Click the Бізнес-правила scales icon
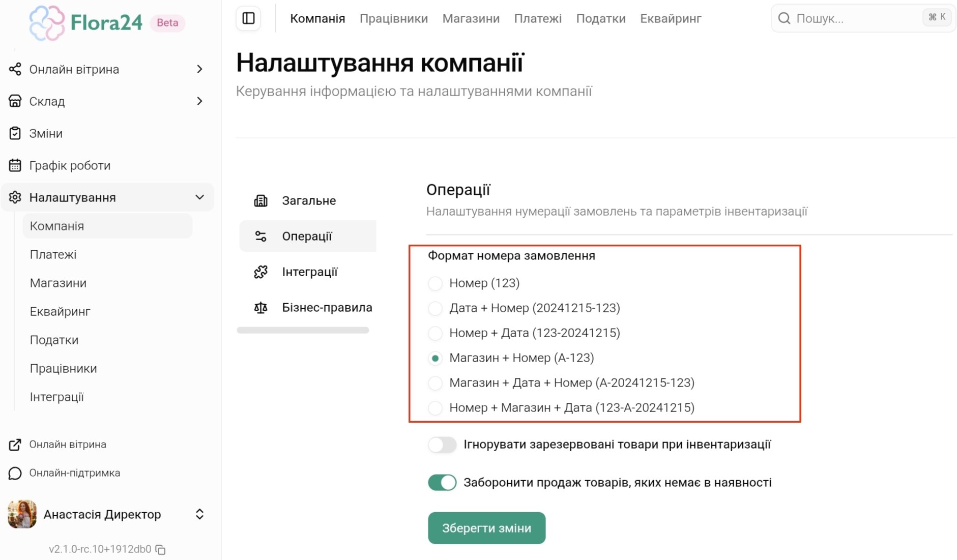 coord(260,308)
